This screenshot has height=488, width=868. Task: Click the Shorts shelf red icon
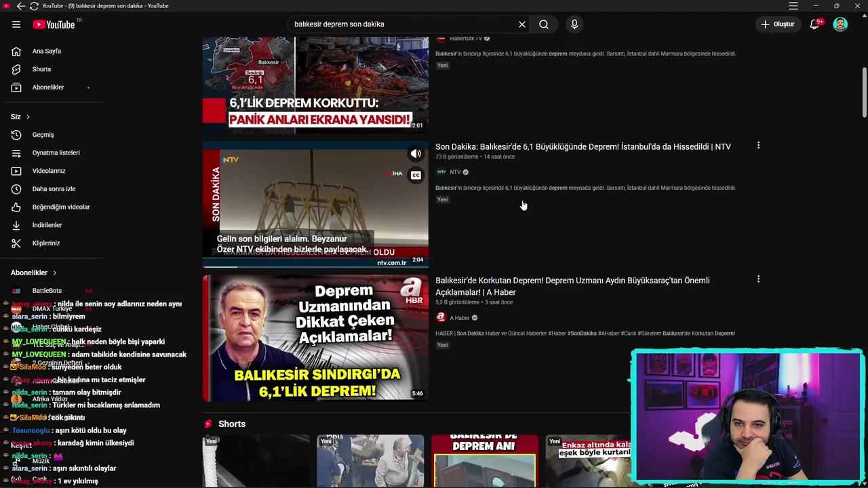pyautogui.click(x=208, y=424)
